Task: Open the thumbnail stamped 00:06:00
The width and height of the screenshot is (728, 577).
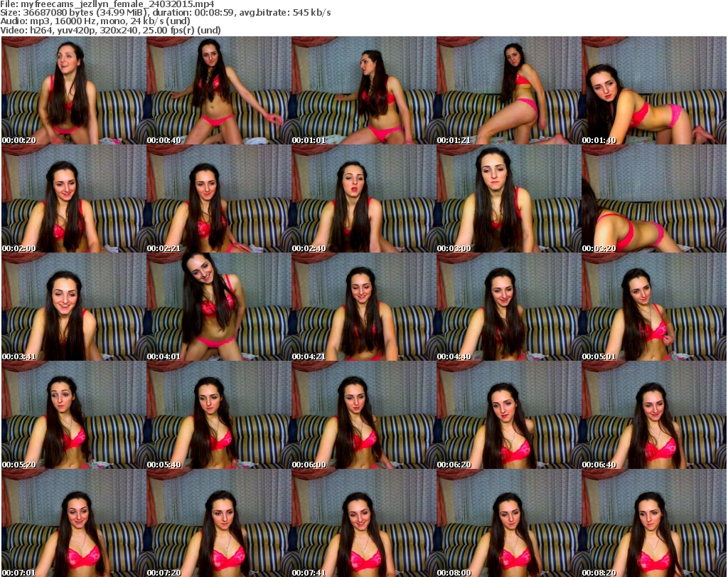Action: tap(364, 415)
